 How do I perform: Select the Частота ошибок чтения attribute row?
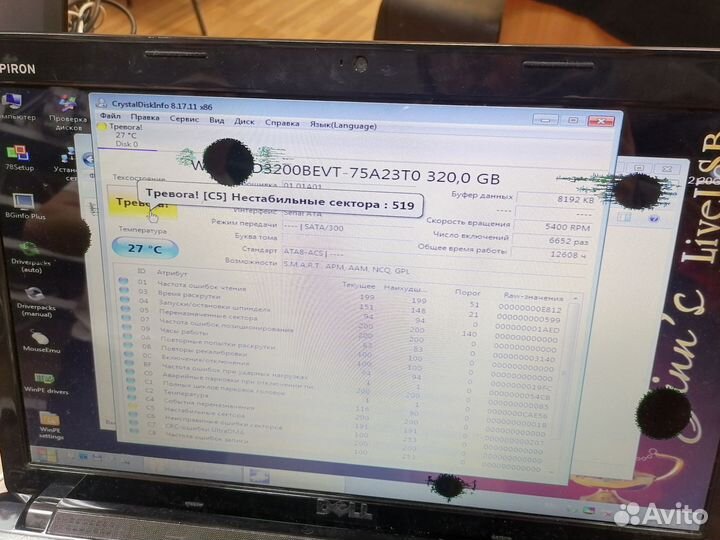click(342, 294)
